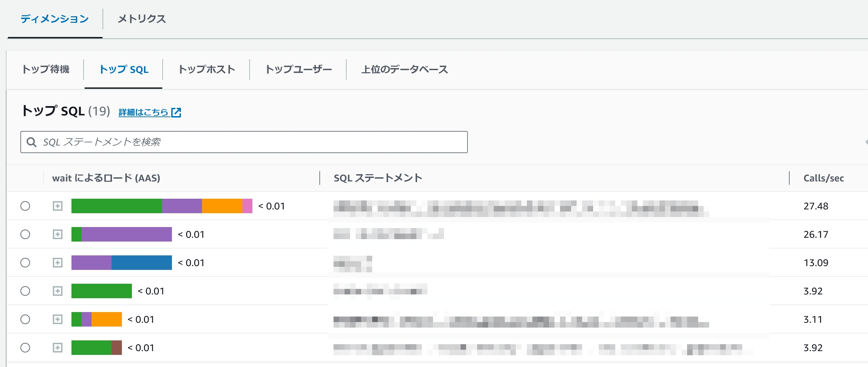Expand the SQL row with 26.17 calls/sec
Image resolution: width=868 pixels, height=367 pixels.
(x=58, y=234)
